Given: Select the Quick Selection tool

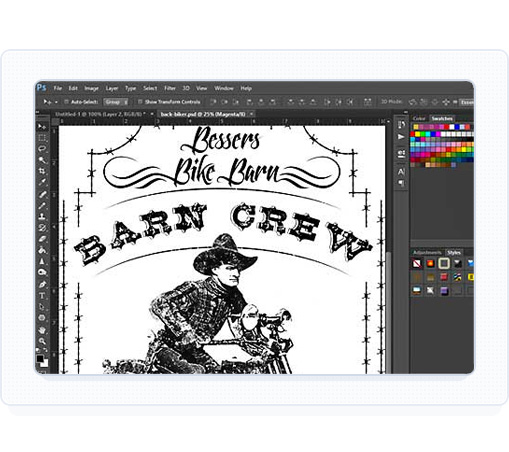Looking at the screenshot, I should click(42, 160).
